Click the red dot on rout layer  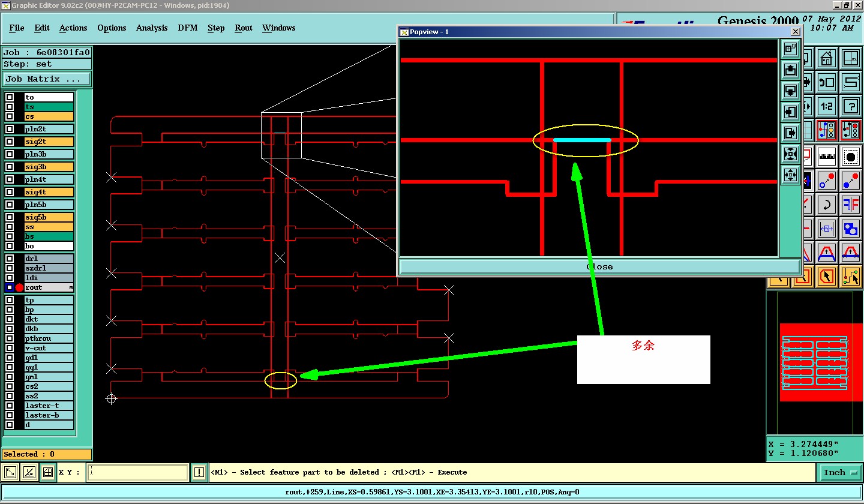pos(19,287)
